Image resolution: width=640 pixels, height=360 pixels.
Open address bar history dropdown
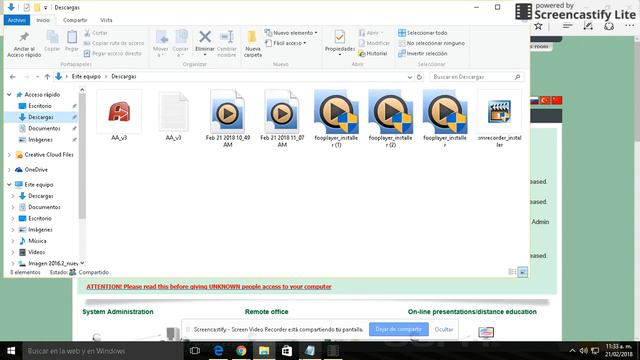[x=409, y=77]
